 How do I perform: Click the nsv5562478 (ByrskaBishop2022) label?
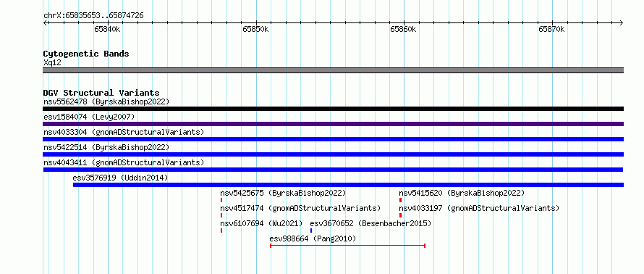[x=106, y=101]
